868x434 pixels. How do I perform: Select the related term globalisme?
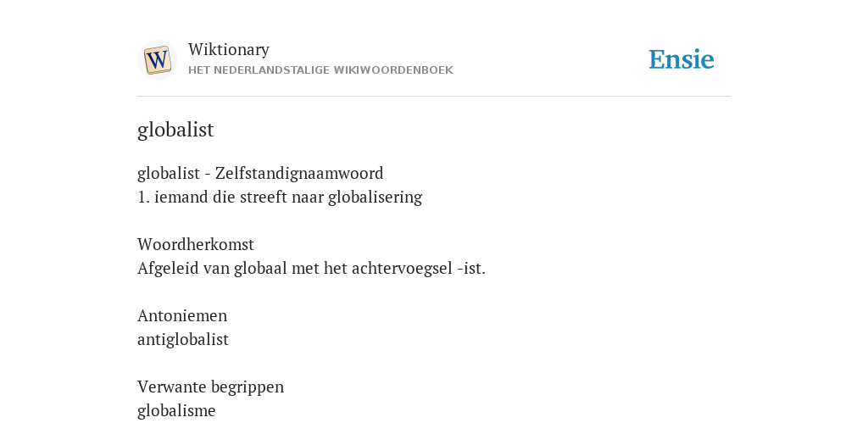click(176, 411)
